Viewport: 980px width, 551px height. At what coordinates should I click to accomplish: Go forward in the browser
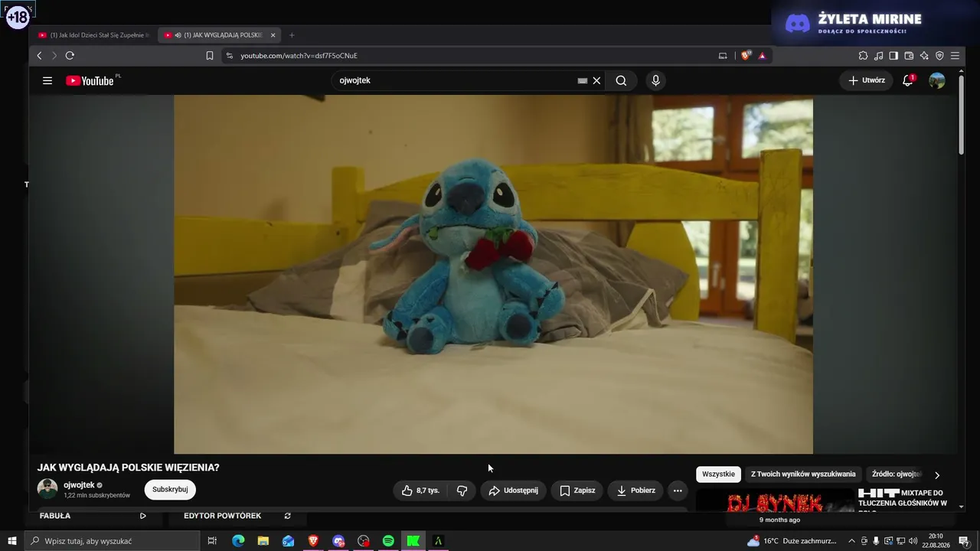(x=54, y=55)
